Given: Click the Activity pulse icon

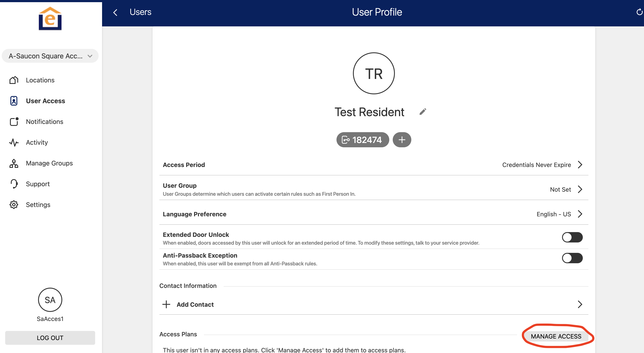Looking at the screenshot, I should click(x=14, y=143).
